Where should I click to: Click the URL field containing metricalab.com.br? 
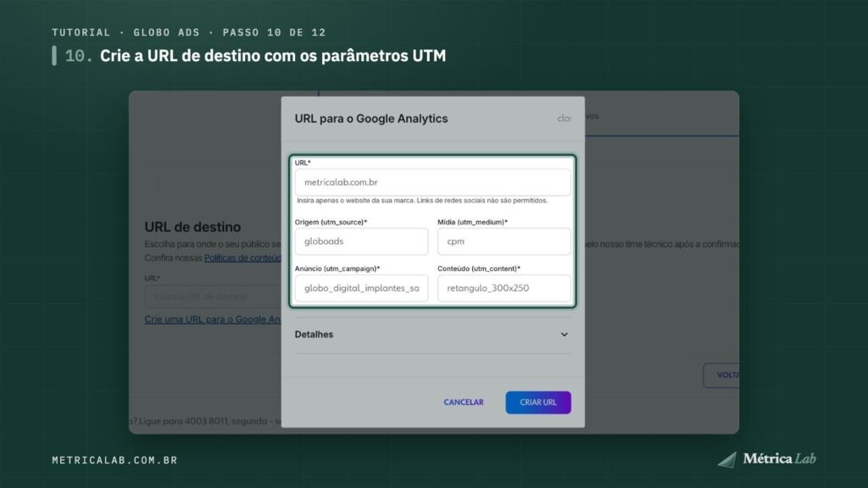432,182
